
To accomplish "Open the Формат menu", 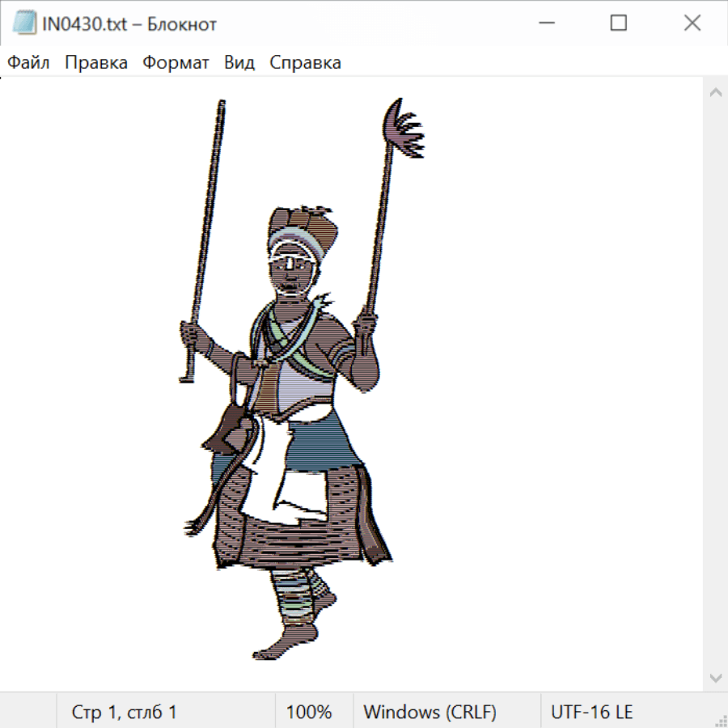I will (x=176, y=63).
